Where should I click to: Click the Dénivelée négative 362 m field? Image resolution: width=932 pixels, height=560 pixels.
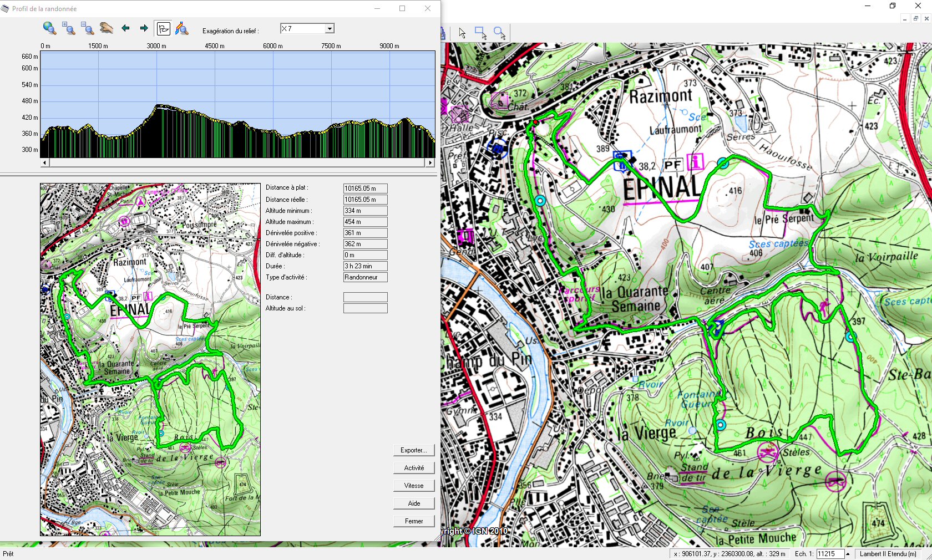coord(365,244)
